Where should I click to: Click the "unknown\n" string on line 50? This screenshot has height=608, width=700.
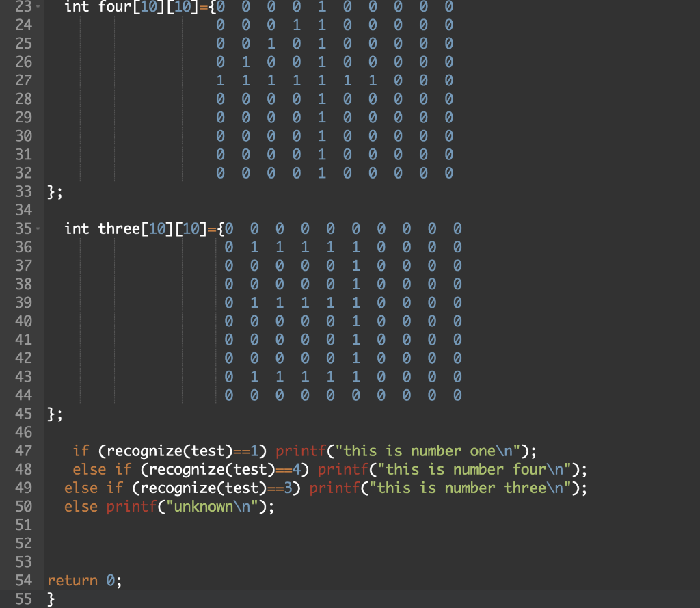[x=213, y=507]
